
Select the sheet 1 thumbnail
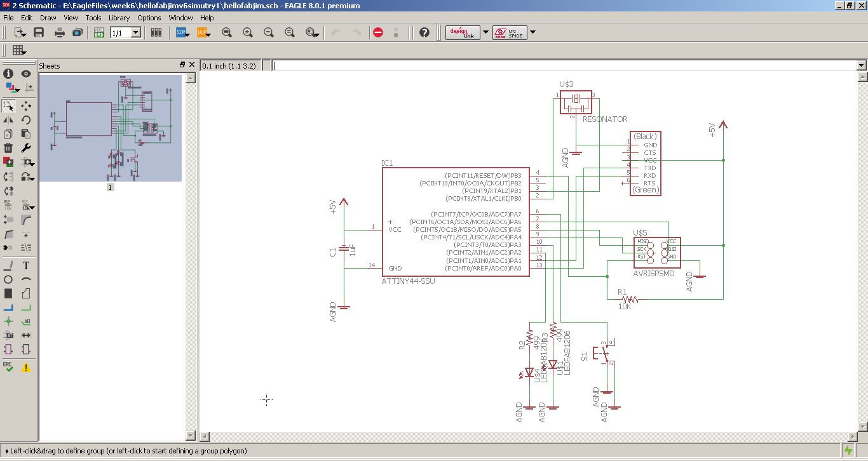point(111,128)
